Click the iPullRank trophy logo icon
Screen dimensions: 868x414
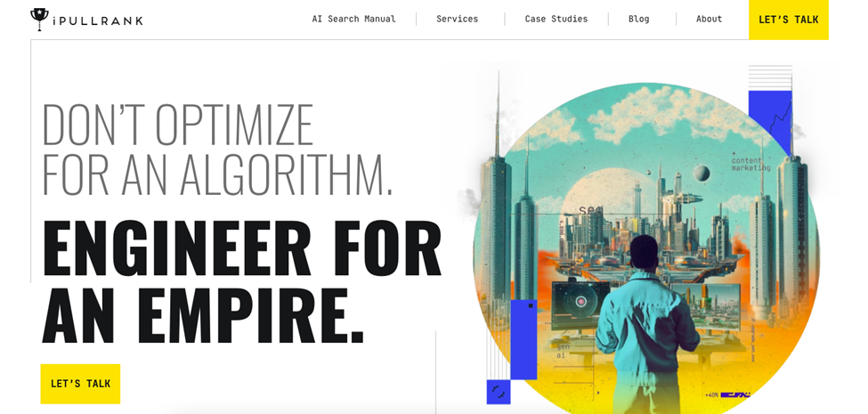pyautogui.click(x=39, y=20)
